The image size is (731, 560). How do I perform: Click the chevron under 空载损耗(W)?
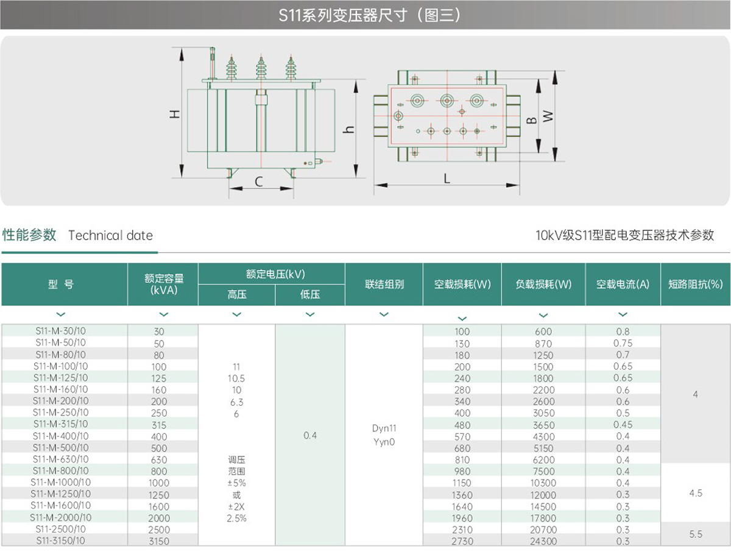(462, 318)
